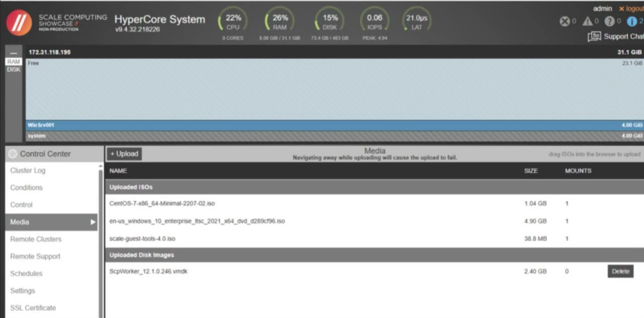This screenshot has height=318, width=644.
Task: Click the Scale Computing logo icon
Action: (19, 23)
